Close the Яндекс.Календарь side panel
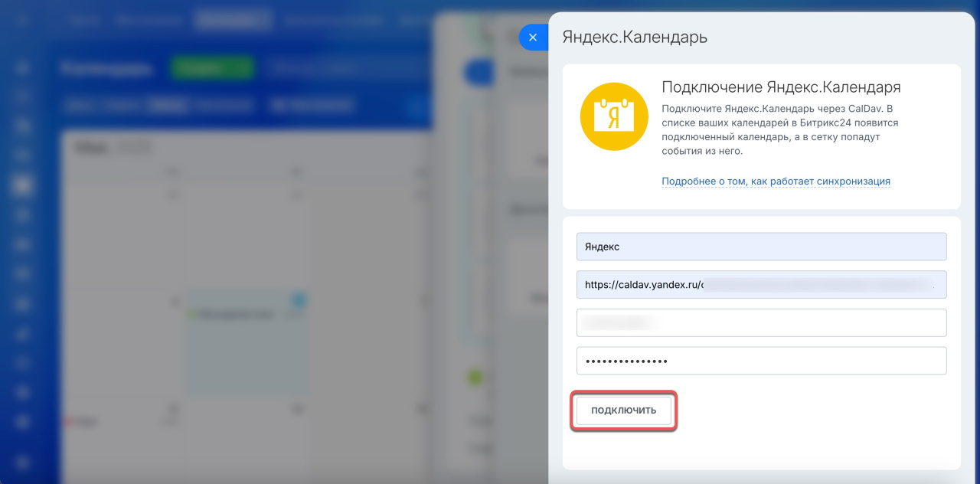980x484 pixels. click(x=534, y=38)
